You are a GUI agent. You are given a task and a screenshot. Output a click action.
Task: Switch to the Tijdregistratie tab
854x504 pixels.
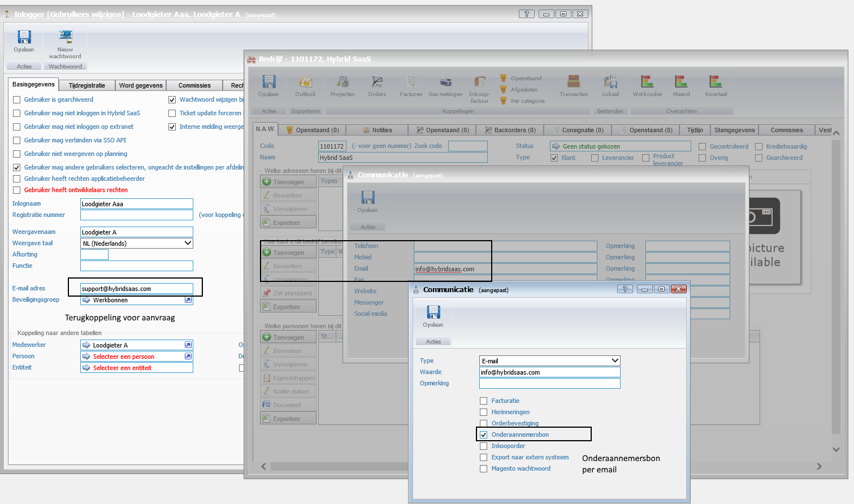click(86, 85)
